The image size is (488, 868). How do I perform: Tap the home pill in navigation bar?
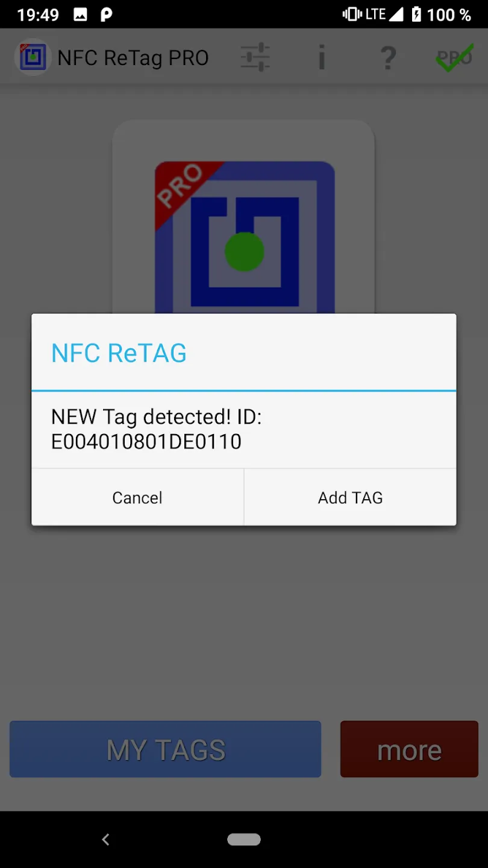pyautogui.click(x=244, y=839)
